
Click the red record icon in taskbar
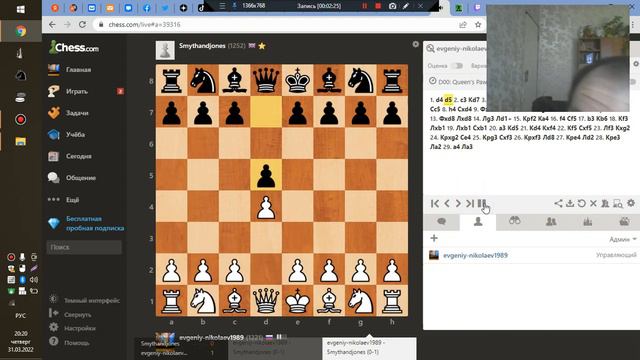click(20, 119)
